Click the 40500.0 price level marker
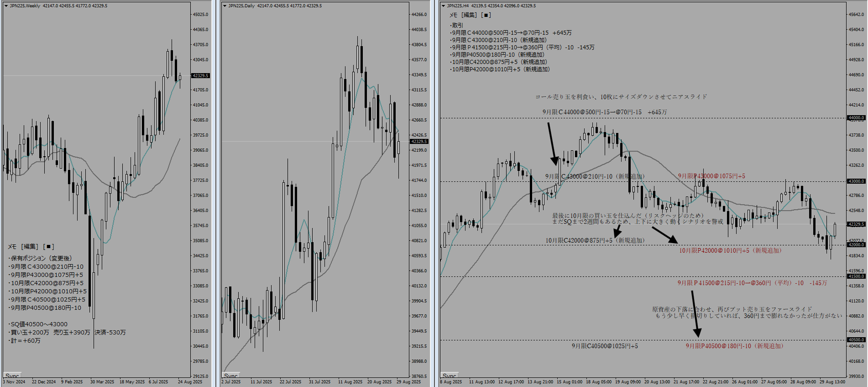The width and height of the screenshot is (868, 387). tap(856, 340)
